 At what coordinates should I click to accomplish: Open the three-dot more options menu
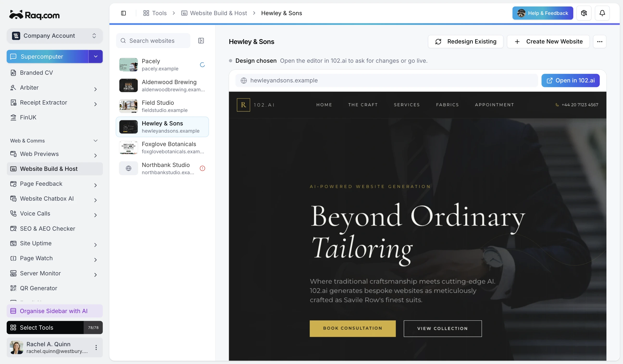coord(599,42)
